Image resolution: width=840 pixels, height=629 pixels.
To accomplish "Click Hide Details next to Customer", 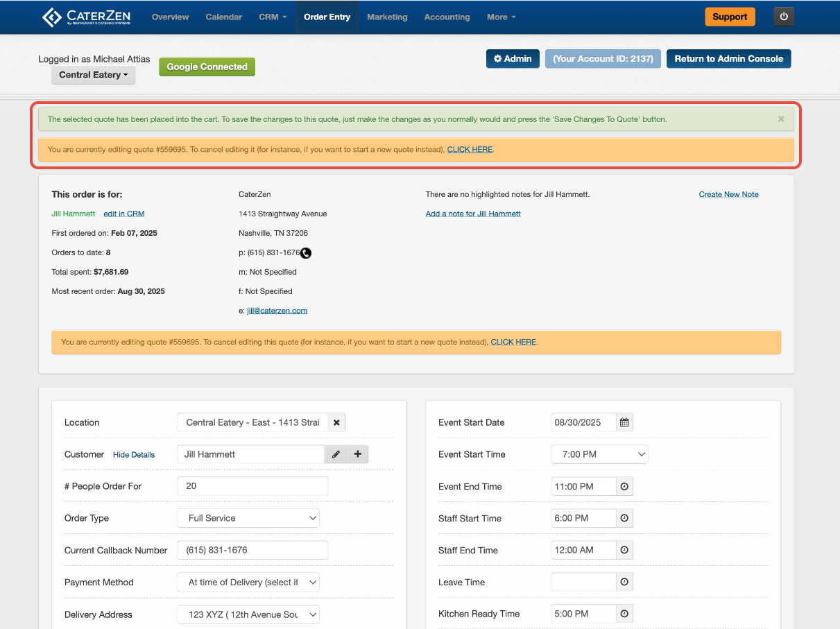I will coord(134,455).
